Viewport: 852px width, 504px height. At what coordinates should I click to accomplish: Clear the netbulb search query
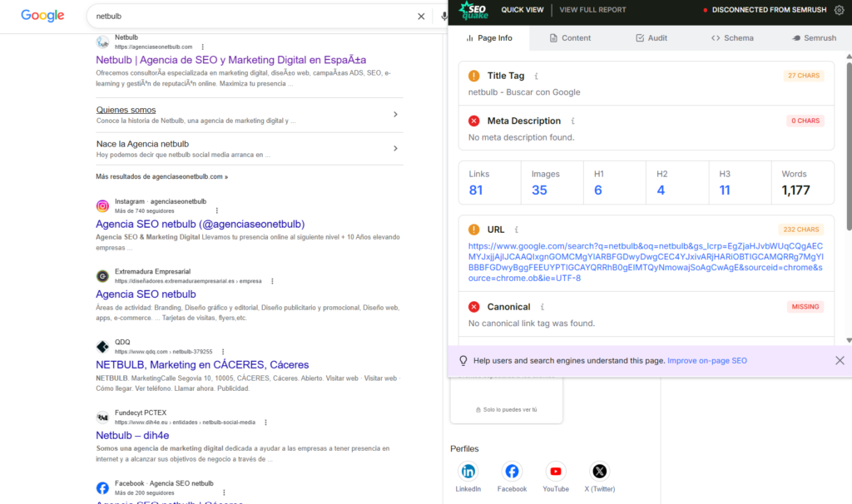coord(421,17)
